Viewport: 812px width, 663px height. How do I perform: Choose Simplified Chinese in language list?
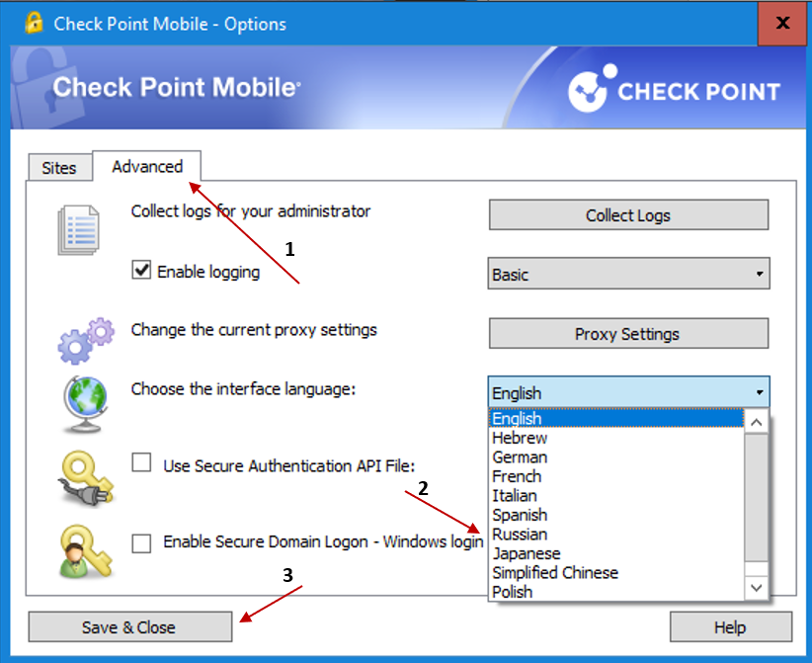[554, 572]
